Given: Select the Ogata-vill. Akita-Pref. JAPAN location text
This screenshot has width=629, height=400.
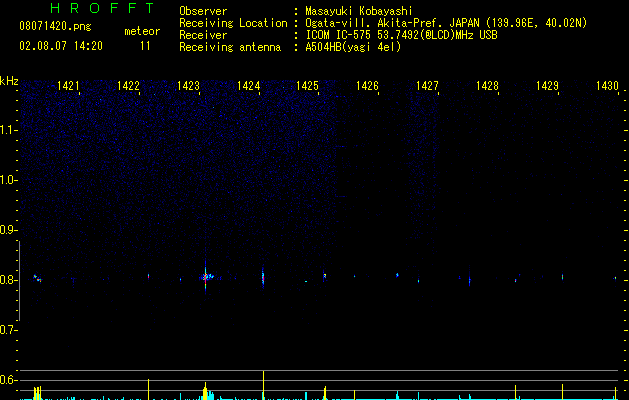Looking at the screenshot, I should 446,23.
